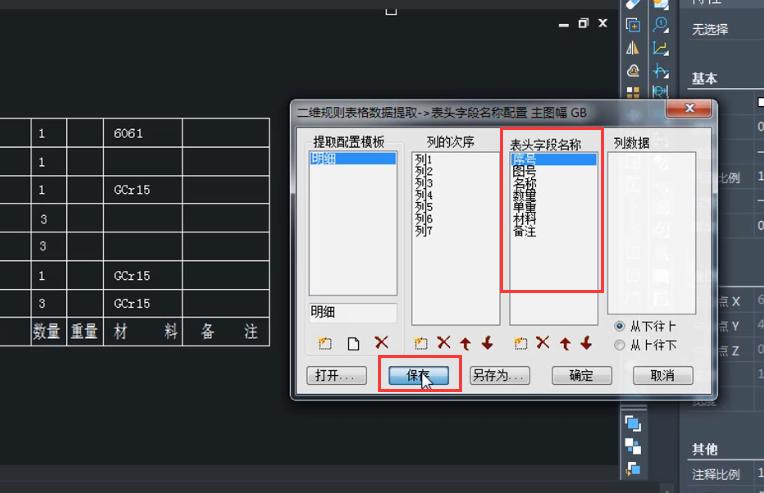This screenshot has height=493, width=764.
Task: Click the copy tool icon in CAD toolbar
Action: click(632, 25)
